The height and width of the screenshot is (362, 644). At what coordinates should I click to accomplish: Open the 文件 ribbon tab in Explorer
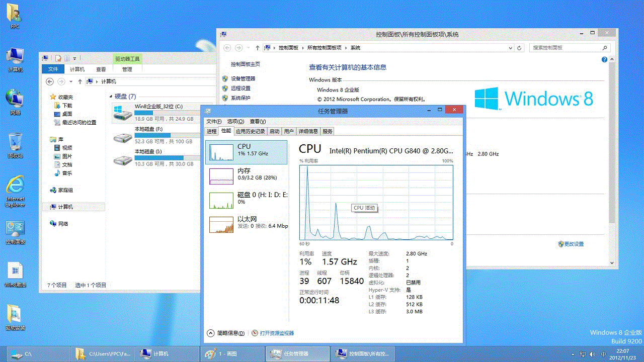click(x=53, y=69)
